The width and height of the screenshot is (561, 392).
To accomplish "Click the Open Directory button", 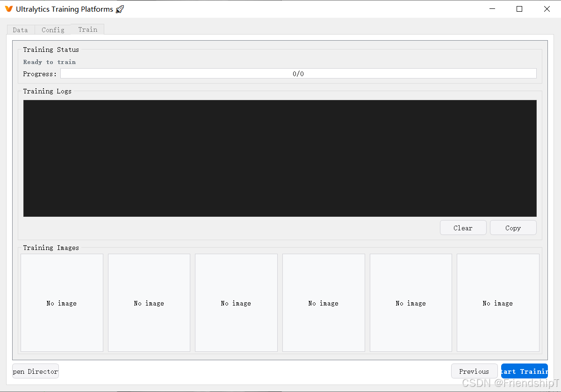I will click(35, 371).
